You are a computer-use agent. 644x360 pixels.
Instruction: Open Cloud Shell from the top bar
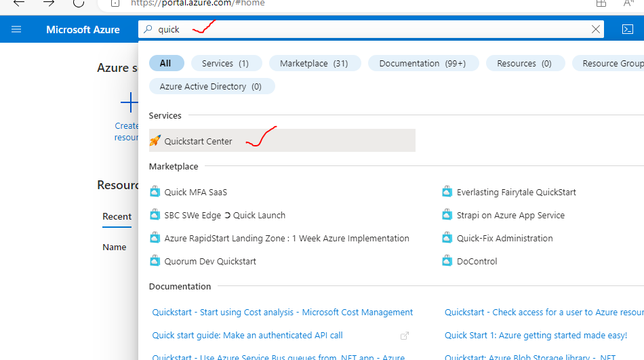627,29
